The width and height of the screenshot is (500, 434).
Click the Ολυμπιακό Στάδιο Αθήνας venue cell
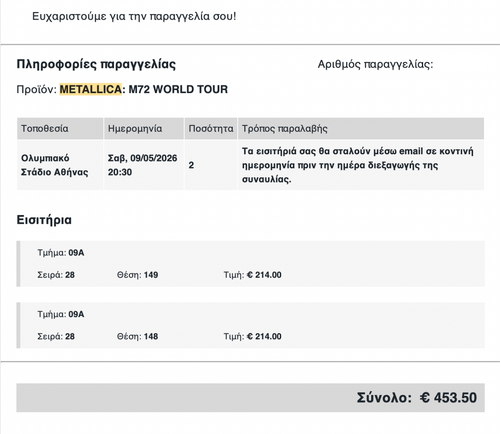(60, 165)
